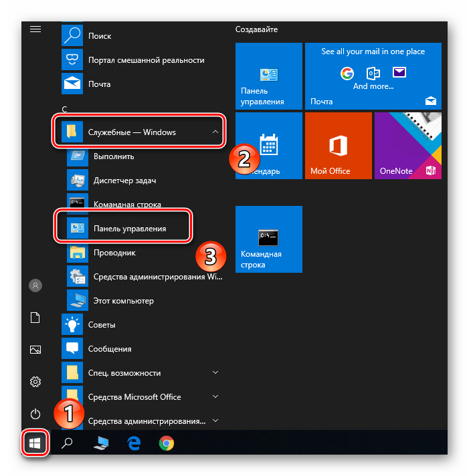Click the Советы lightbulb icon
Viewport: 469px width, 476px height.
point(72,324)
